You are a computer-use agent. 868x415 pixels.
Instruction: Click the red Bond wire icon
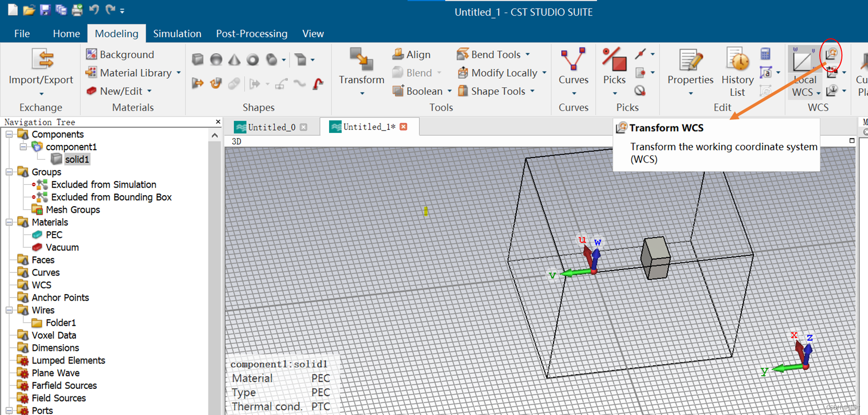coord(318,83)
